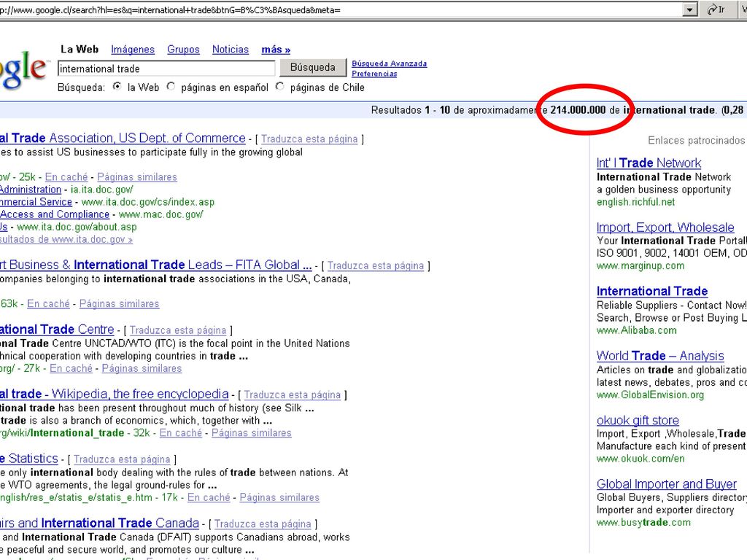The height and width of the screenshot is (560, 747).
Task: Open En caché for the 27k result
Action: [71, 368]
